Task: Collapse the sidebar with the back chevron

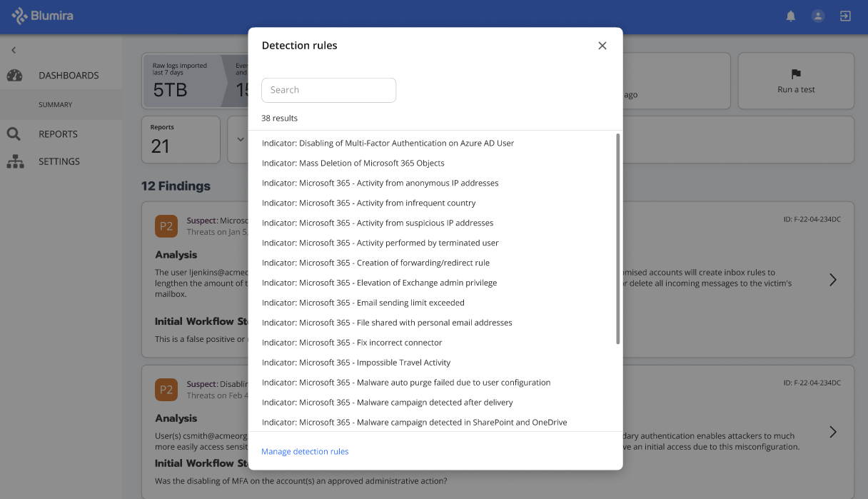Action: pyautogui.click(x=14, y=50)
